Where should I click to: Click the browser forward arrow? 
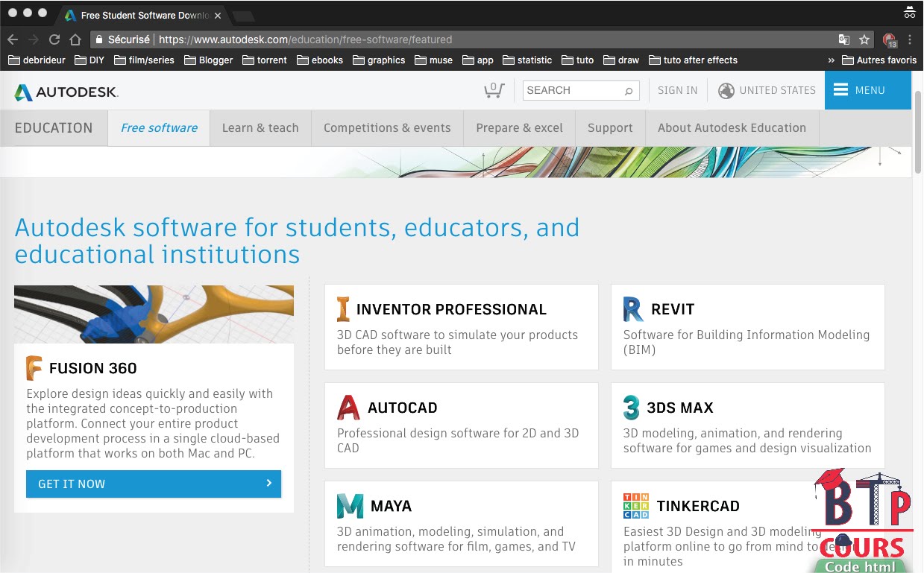pos(34,39)
